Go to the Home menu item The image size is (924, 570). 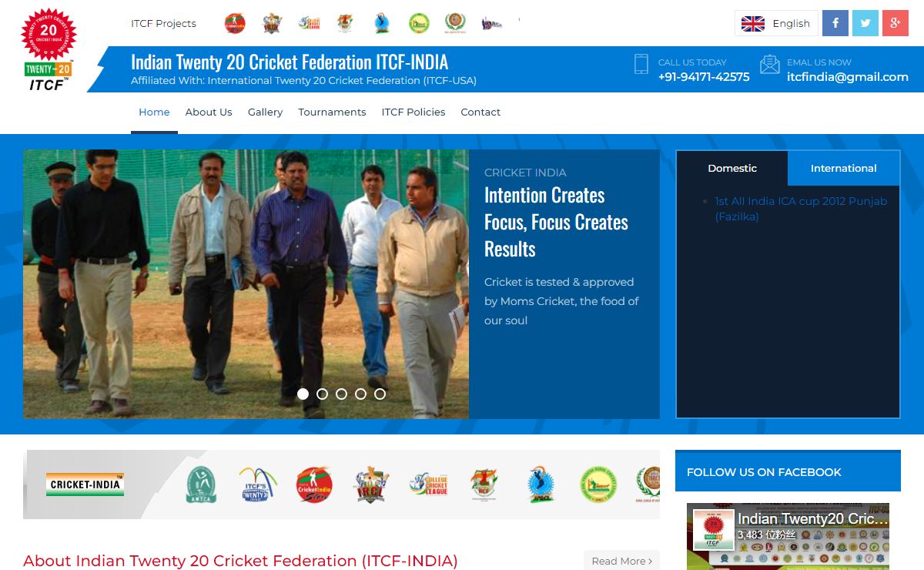tap(154, 112)
